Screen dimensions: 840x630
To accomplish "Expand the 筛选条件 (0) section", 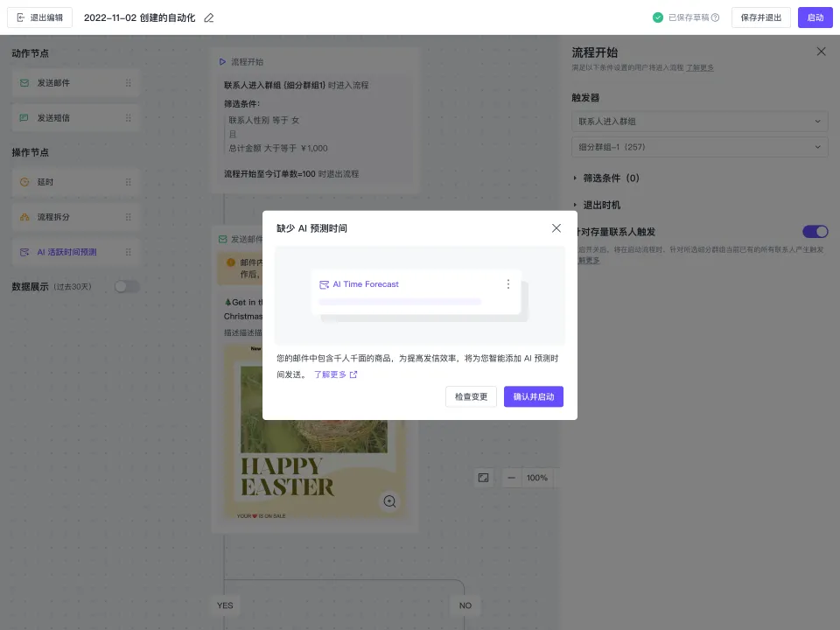I will pyautogui.click(x=606, y=178).
